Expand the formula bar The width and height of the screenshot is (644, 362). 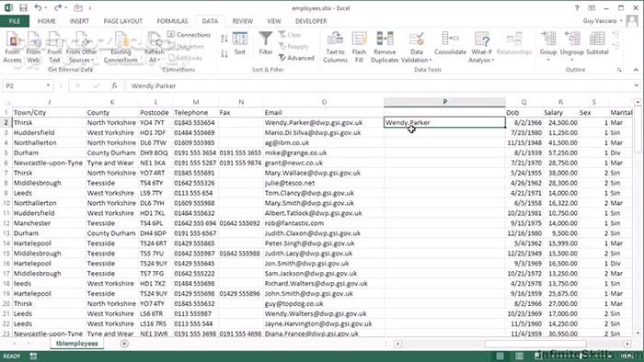click(637, 85)
